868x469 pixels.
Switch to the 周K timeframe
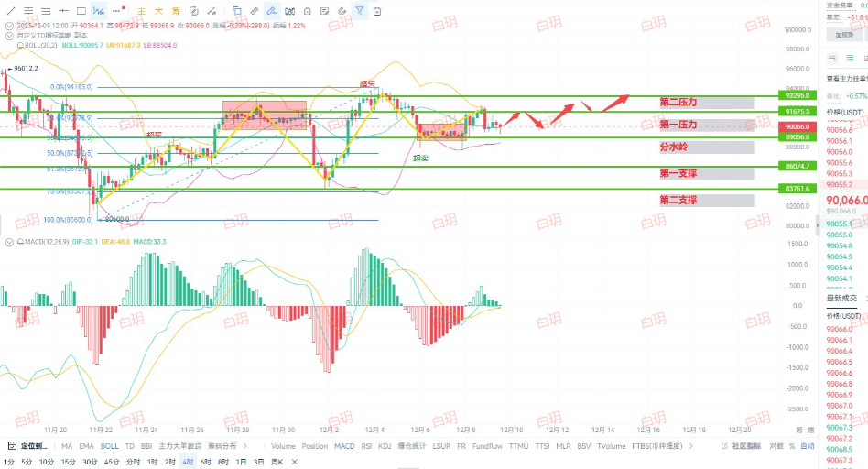click(277, 462)
